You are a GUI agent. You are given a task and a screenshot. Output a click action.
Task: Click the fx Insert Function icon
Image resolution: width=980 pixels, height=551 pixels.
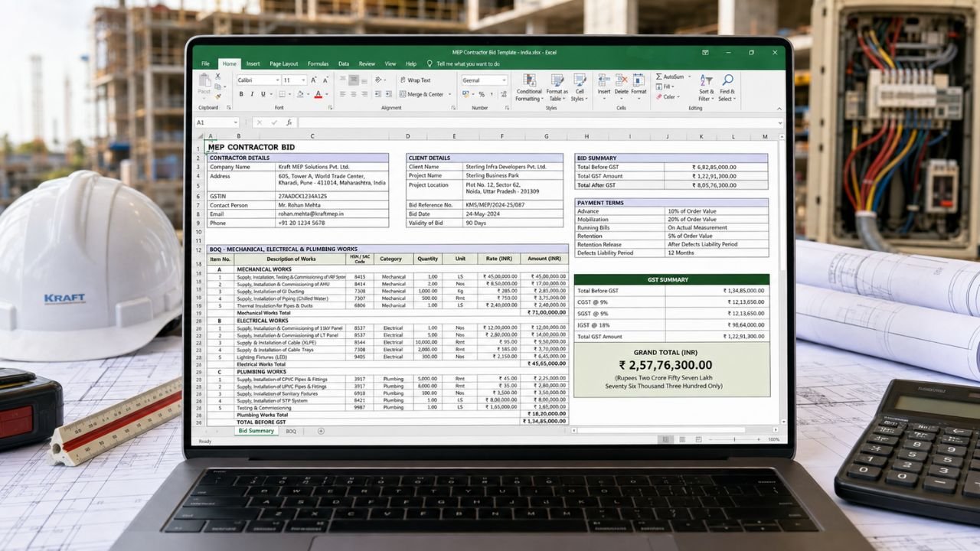[289, 122]
